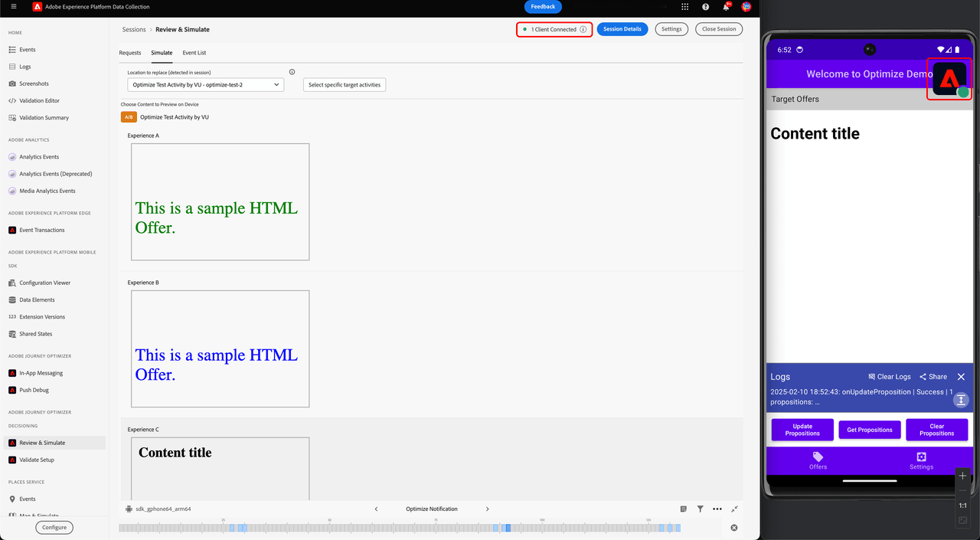The width and height of the screenshot is (980, 540).
Task: Tap Clear Logs in phone Logs panel
Action: pos(890,377)
